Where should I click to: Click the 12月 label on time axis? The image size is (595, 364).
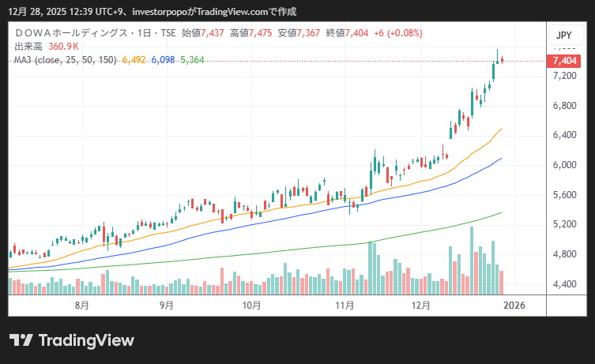420,305
